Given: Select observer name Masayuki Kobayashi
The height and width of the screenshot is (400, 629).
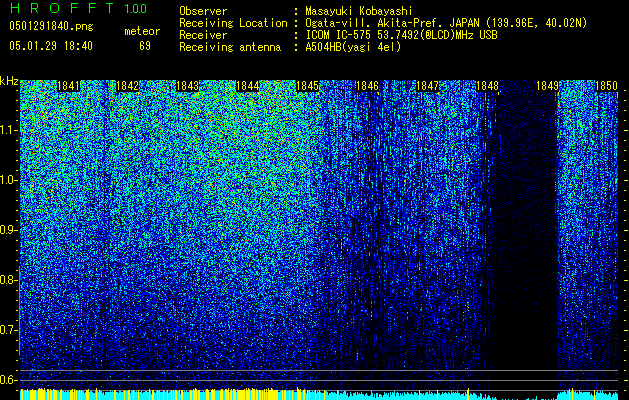Looking at the screenshot, I should click(x=359, y=11).
